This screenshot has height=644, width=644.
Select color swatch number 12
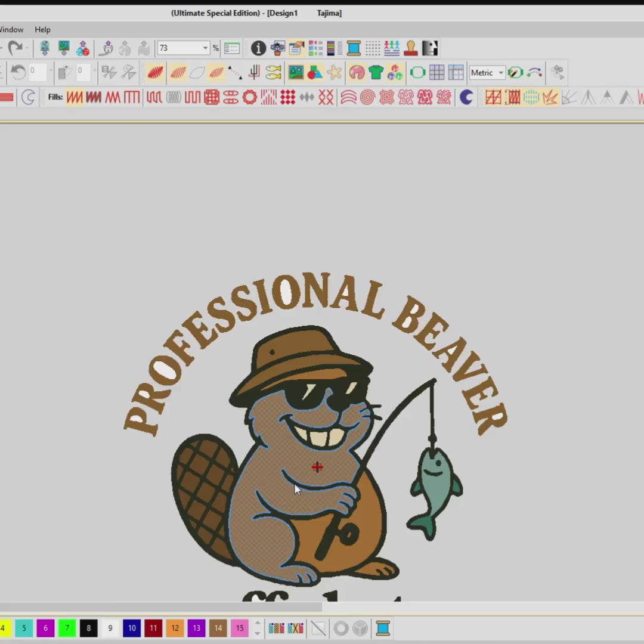pyautogui.click(x=175, y=628)
